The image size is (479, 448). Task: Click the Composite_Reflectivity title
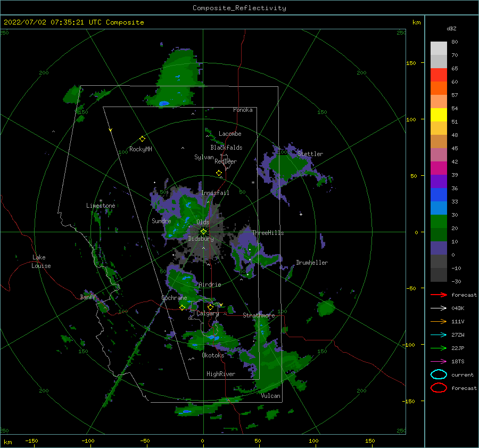(239, 8)
